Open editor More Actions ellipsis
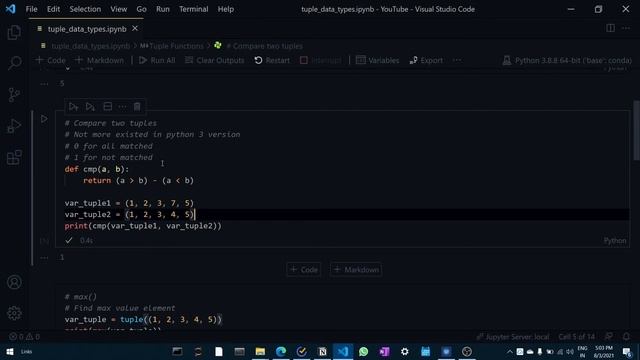640x360 pixels. coord(626,28)
